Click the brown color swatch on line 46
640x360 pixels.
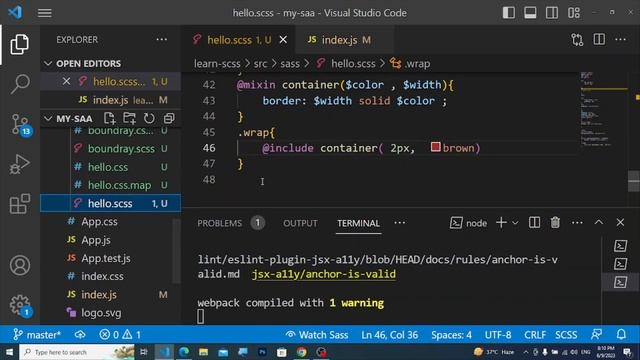[x=435, y=147]
